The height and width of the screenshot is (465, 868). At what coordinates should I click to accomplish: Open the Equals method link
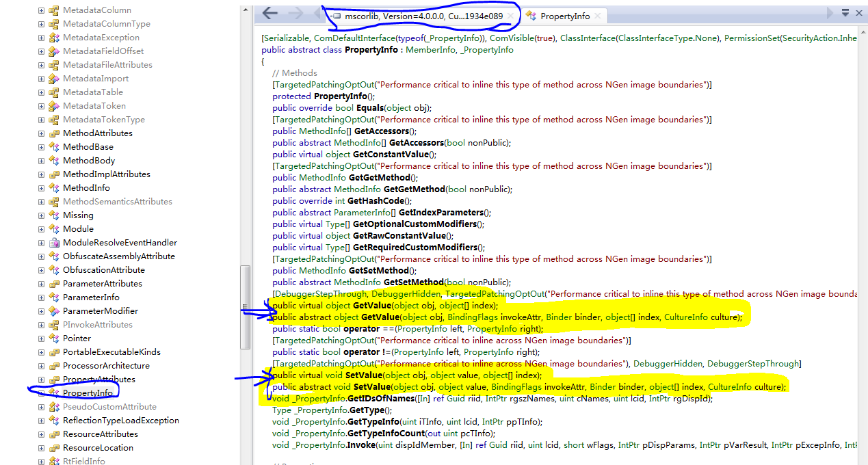[370, 108]
